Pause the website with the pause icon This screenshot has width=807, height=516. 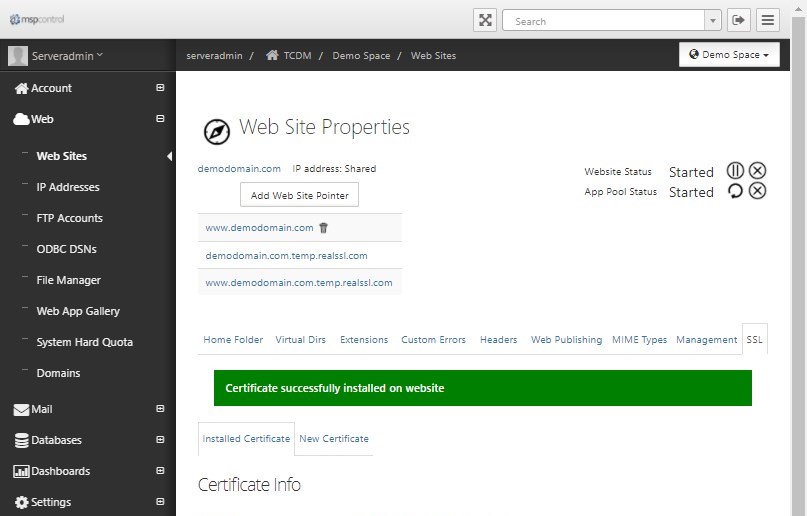click(x=735, y=170)
